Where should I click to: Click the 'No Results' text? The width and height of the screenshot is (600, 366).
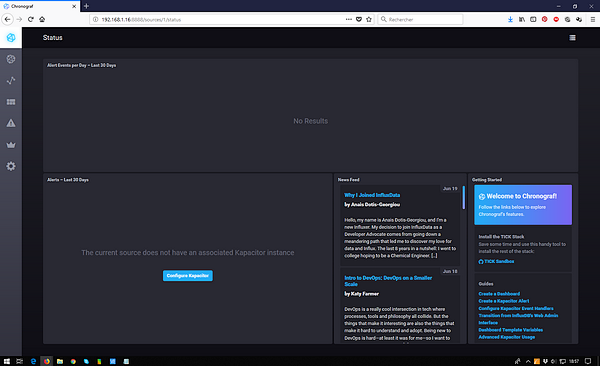point(310,121)
